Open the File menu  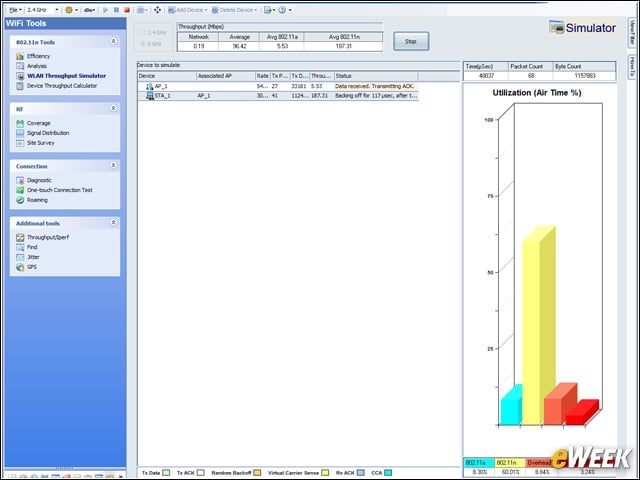pyautogui.click(x=15, y=10)
